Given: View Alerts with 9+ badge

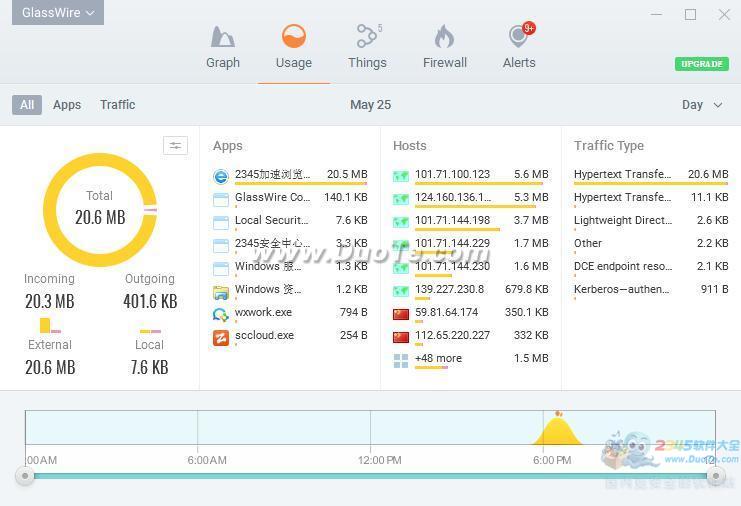Looking at the screenshot, I should tap(521, 35).
